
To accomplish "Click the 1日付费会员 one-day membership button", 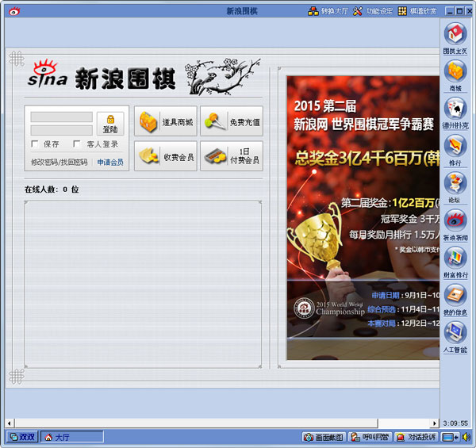I will point(232,156).
